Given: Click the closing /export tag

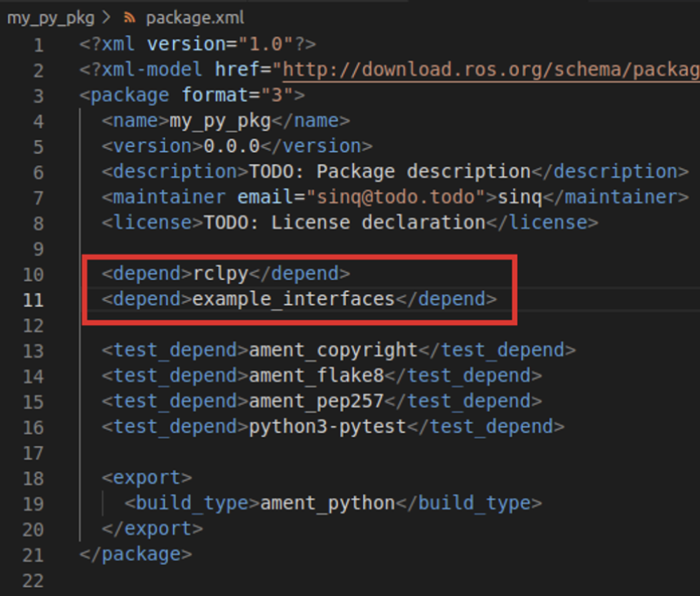Looking at the screenshot, I should [x=153, y=529].
